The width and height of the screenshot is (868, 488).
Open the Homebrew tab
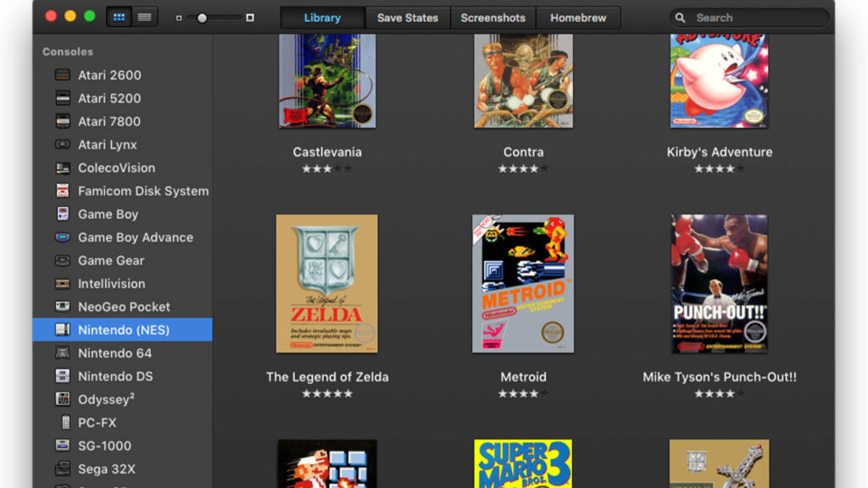click(x=578, y=18)
